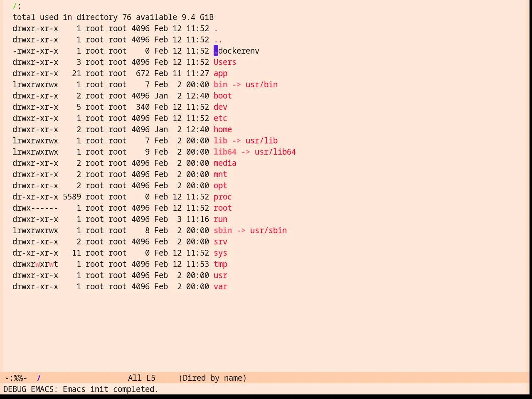Open the var directory
Viewport: 532px width, 399px height.
click(x=220, y=287)
